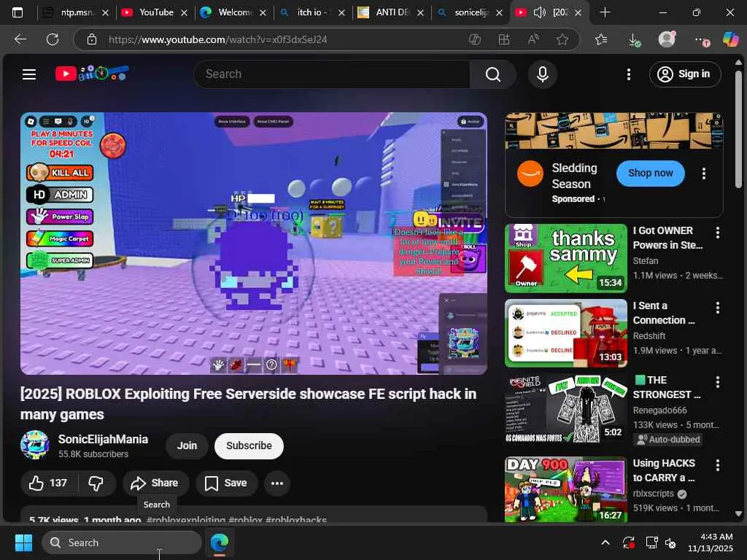Click the YouTube search input field

tap(333, 74)
